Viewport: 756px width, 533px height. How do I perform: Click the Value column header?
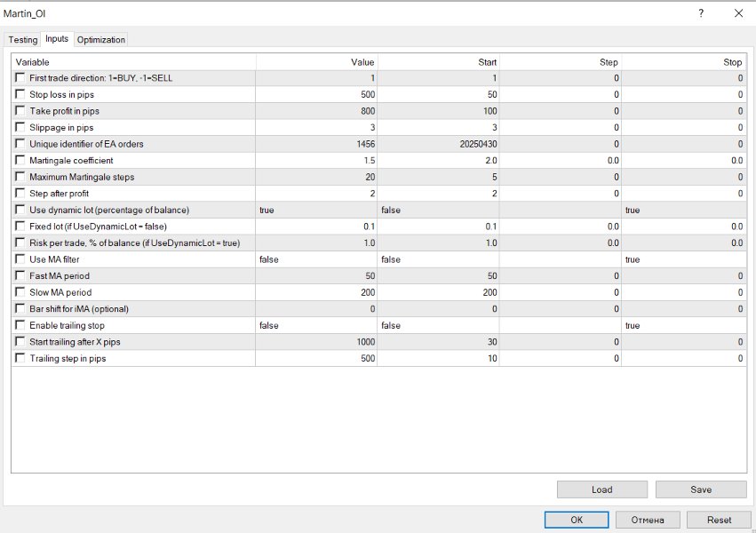(x=317, y=62)
